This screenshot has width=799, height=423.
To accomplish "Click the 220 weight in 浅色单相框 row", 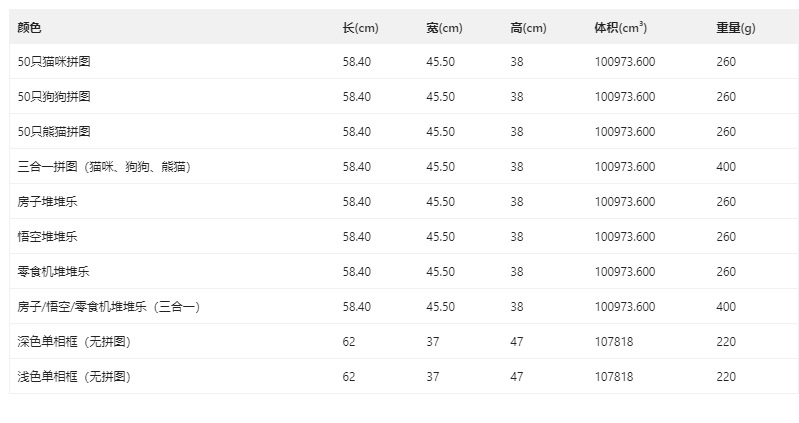I will click(x=726, y=377).
